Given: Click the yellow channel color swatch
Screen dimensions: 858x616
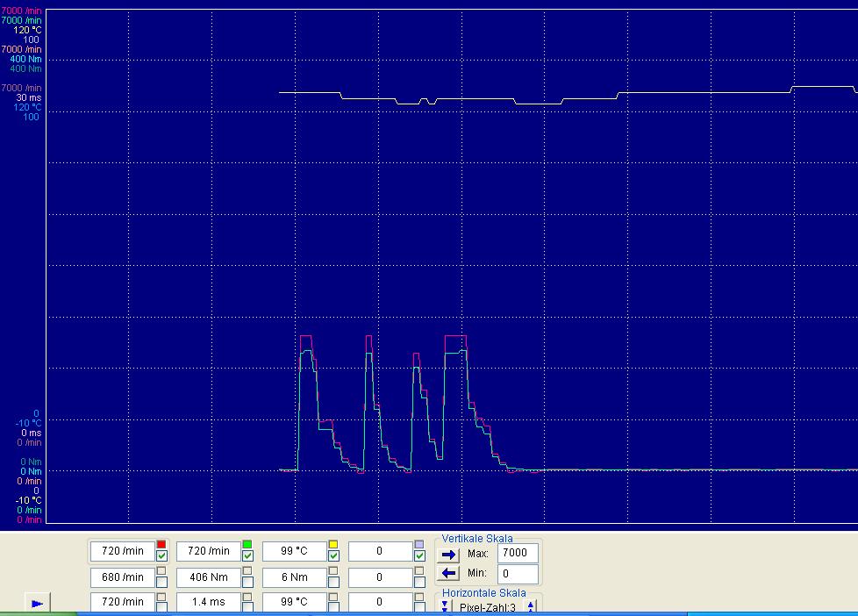Looking at the screenshot, I should (333, 545).
